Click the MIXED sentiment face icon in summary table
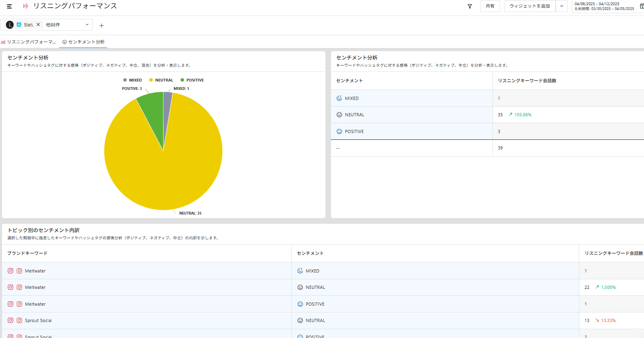The width and height of the screenshot is (644, 338). (x=339, y=98)
